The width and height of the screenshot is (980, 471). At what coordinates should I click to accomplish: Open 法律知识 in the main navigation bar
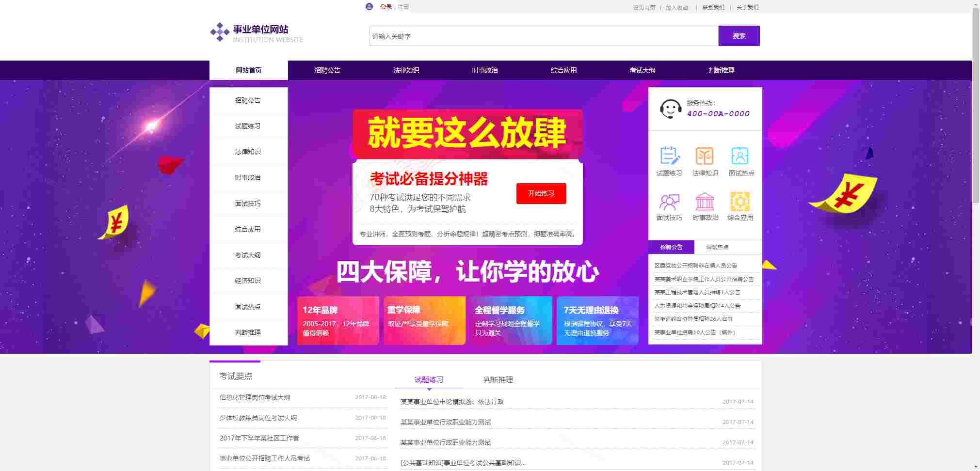click(406, 70)
